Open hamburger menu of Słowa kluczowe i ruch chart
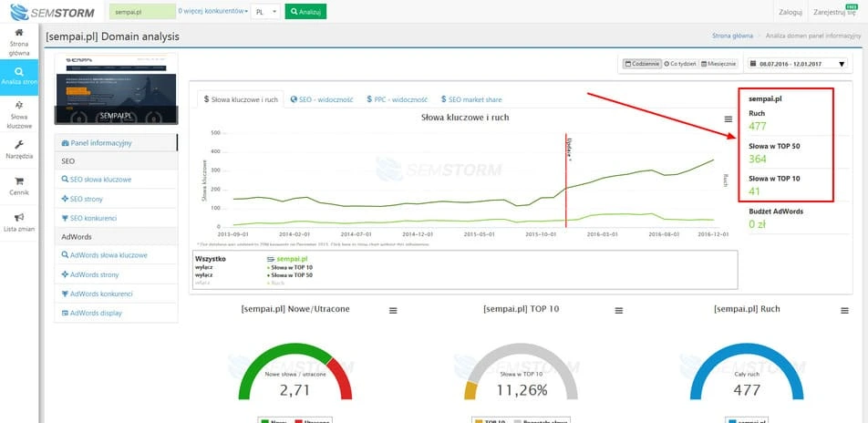The image size is (868, 423). (728, 119)
